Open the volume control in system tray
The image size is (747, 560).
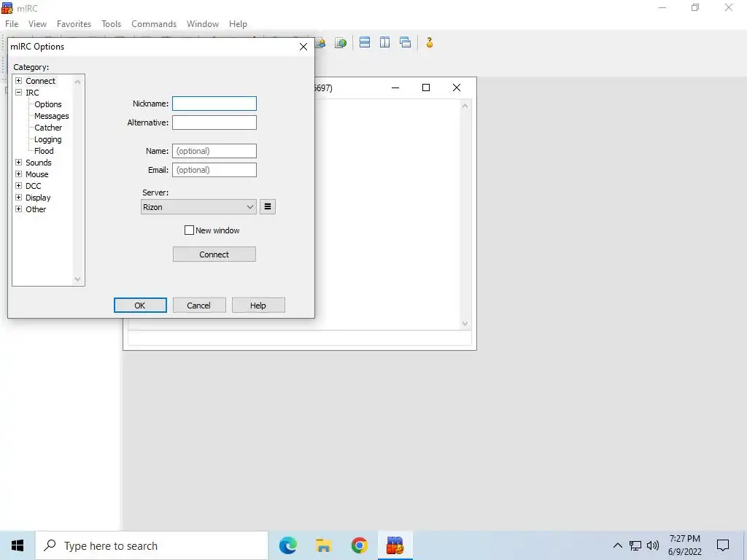653,545
